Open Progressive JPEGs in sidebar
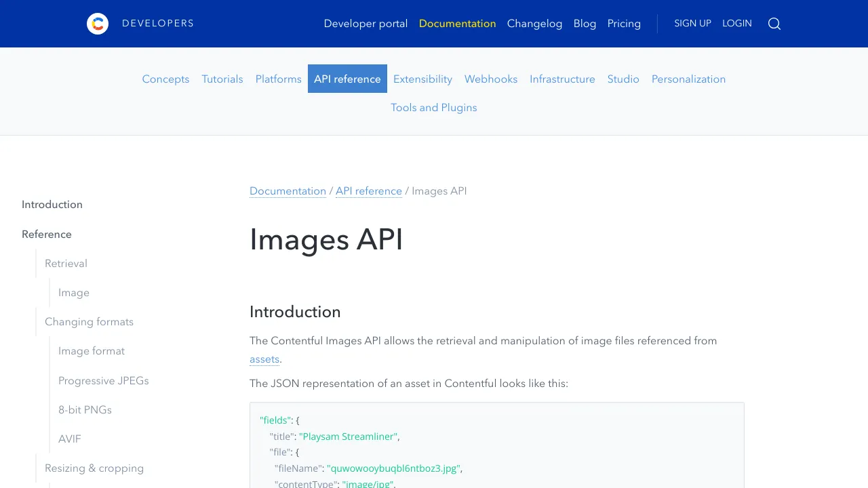This screenshot has height=488, width=868. pos(104,380)
